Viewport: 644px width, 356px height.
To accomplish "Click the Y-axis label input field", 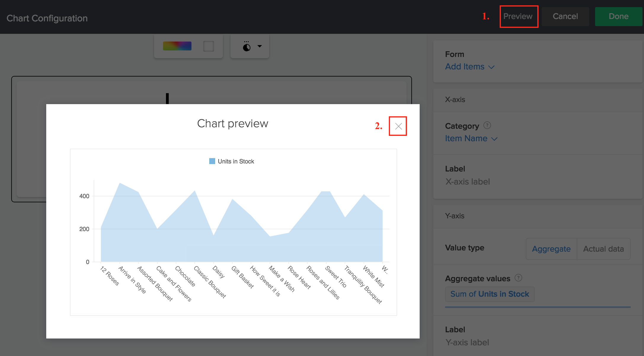I will 467,342.
